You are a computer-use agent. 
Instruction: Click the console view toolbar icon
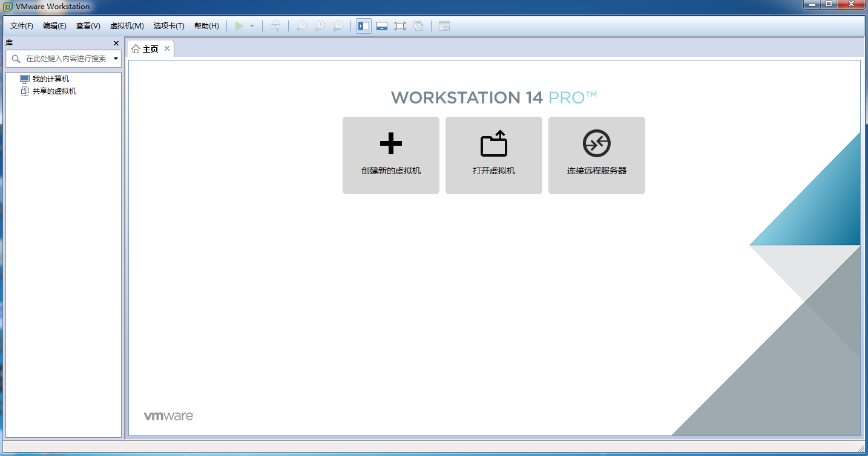point(444,26)
